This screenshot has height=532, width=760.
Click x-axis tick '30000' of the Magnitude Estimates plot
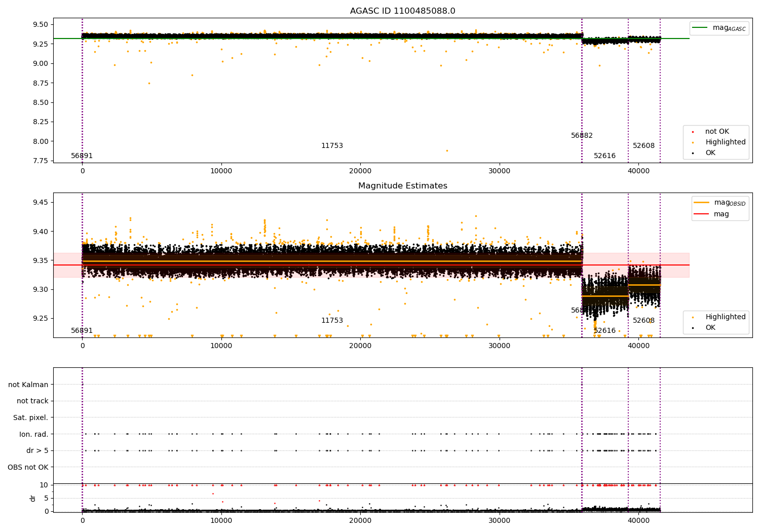pyautogui.click(x=499, y=346)
